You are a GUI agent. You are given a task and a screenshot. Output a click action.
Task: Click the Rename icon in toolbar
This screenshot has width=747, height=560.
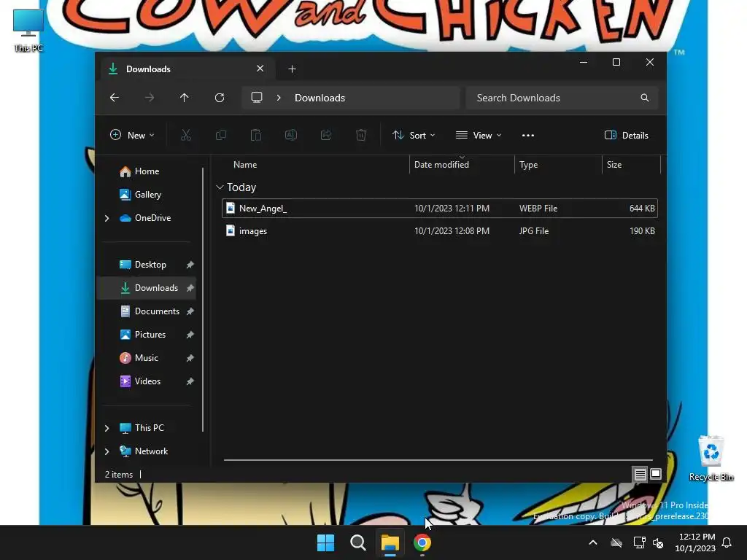(291, 135)
